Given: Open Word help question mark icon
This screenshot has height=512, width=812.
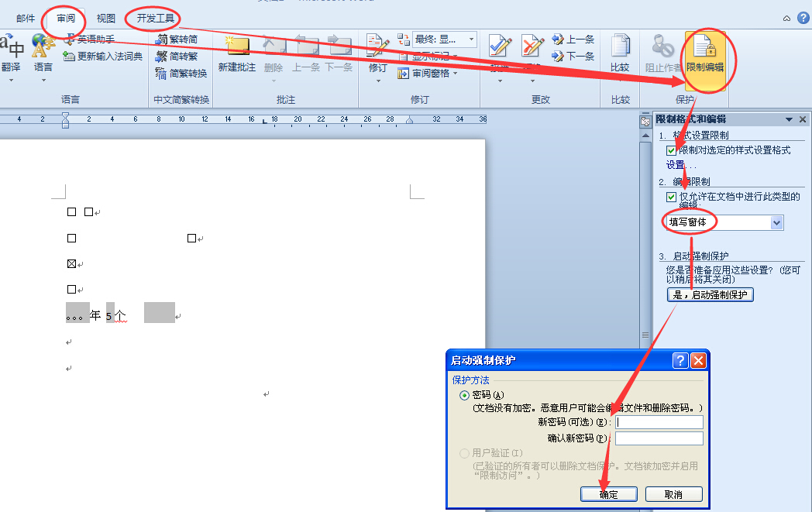Looking at the screenshot, I should pos(803,18).
